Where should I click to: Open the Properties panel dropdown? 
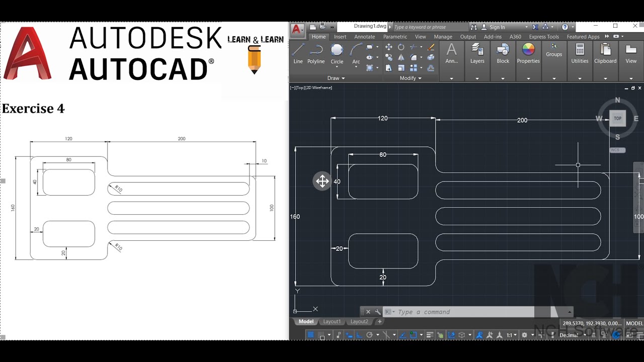tap(528, 78)
